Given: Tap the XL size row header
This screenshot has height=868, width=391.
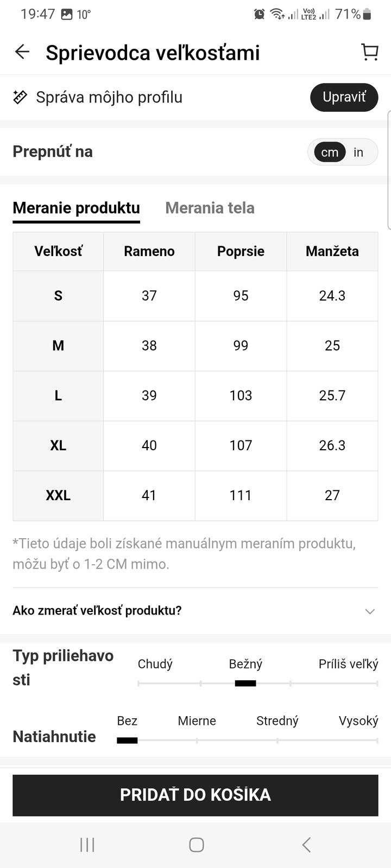Looking at the screenshot, I should pyautogui.click(x=58, y=445).
